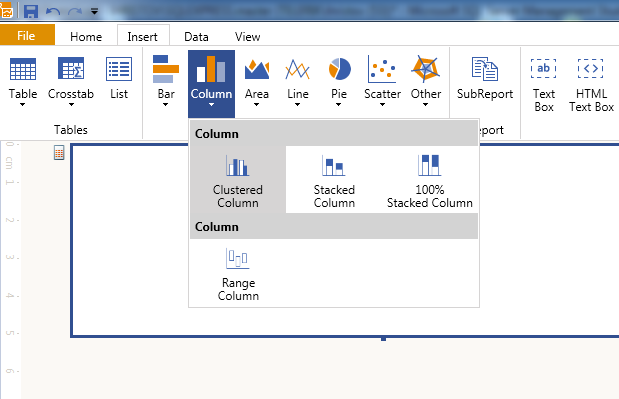Choose 100% Stacked Column chart type

[430, 180]
